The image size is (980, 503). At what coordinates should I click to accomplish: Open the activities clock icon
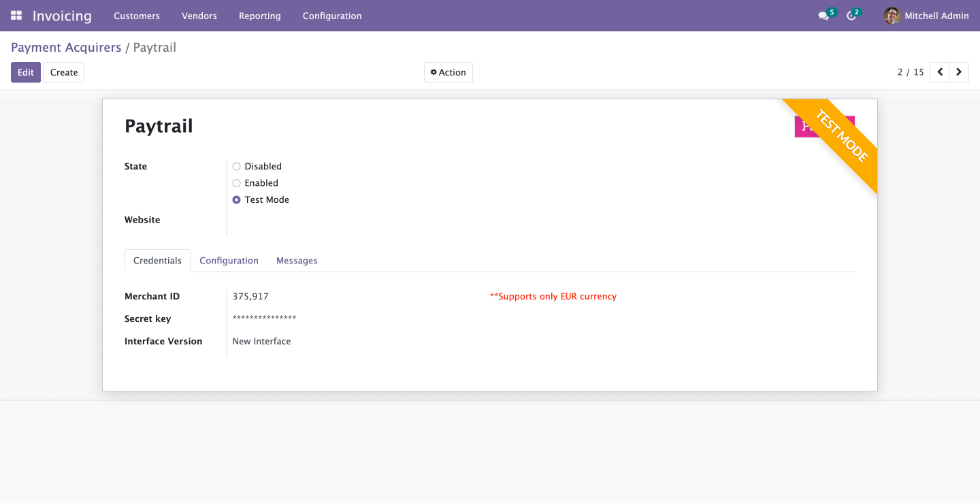point(851,16)
